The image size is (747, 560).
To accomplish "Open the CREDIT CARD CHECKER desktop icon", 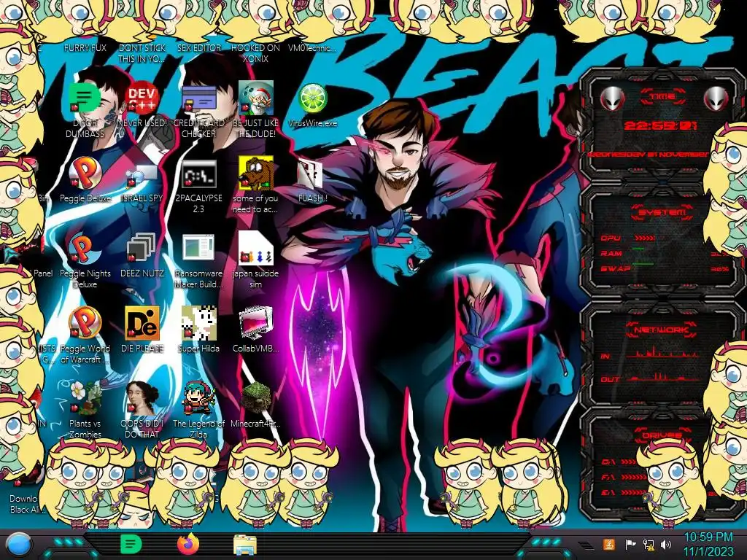I will point(198,98).
